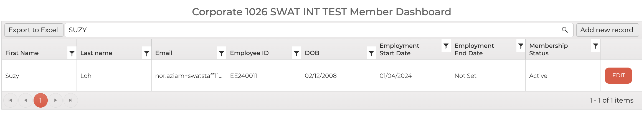Edit the Suzy Loh record

click(x=618, y=76)
